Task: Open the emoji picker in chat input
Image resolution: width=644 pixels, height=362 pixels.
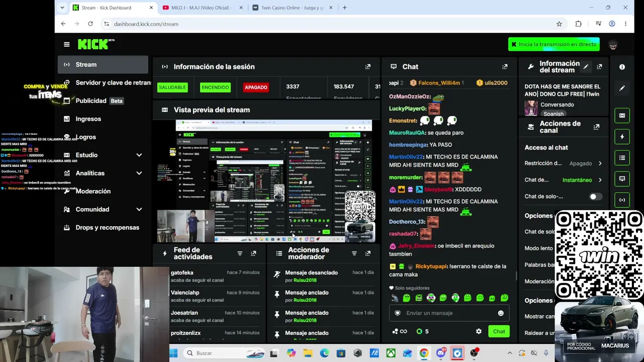Action: pyautogui.click(x=501, y=313)
